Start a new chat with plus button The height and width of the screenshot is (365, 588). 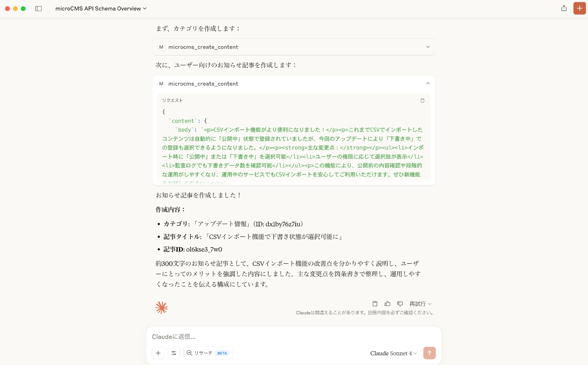pyautogui.click(x=580, y=8)
